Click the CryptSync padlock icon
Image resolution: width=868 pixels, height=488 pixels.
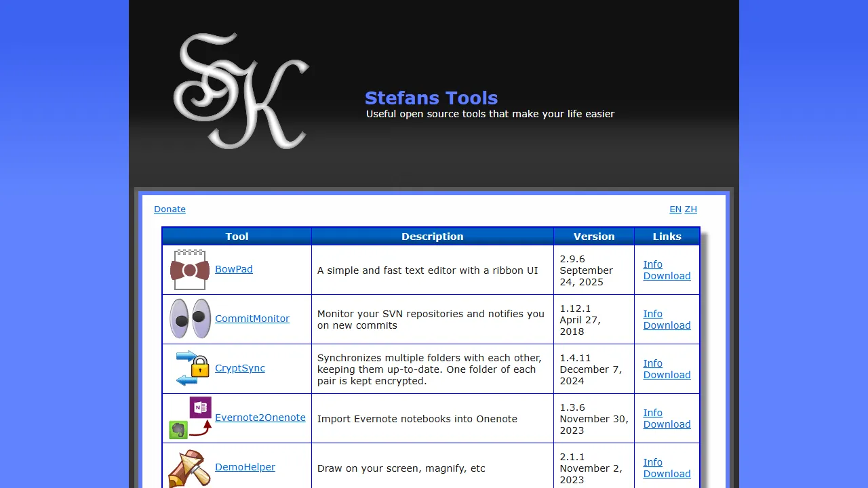tap(189, 368)
